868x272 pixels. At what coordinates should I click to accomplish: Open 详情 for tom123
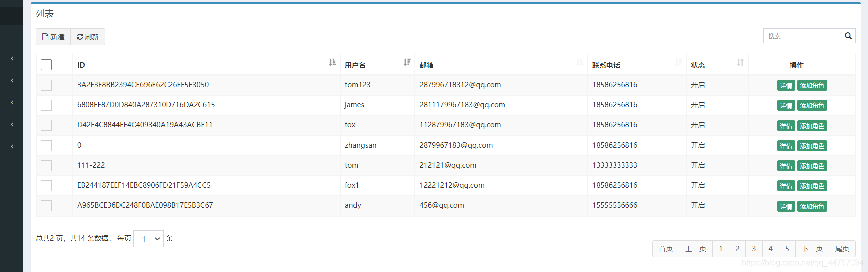pyautogui.click(x=786, y=85)
